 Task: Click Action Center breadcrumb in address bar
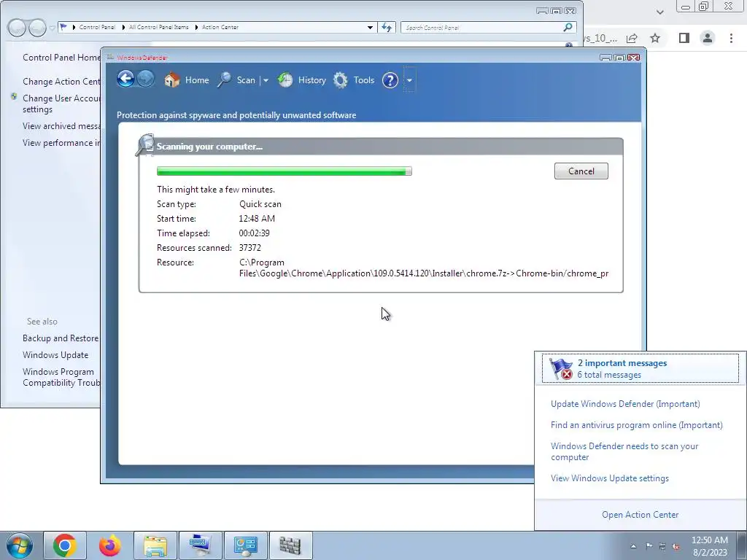pos(220,27)
